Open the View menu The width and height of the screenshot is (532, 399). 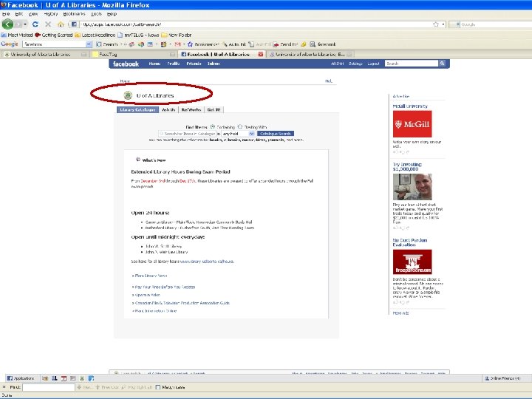33,14
